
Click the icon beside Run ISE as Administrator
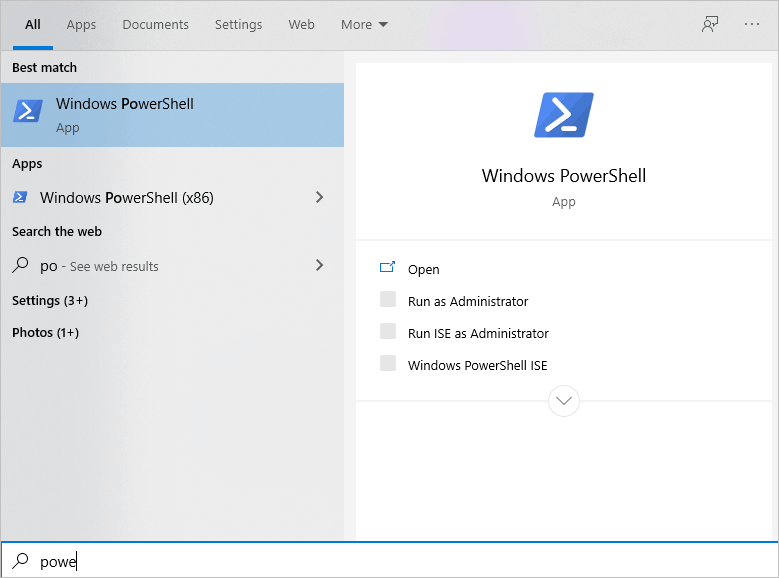(388, 331)
